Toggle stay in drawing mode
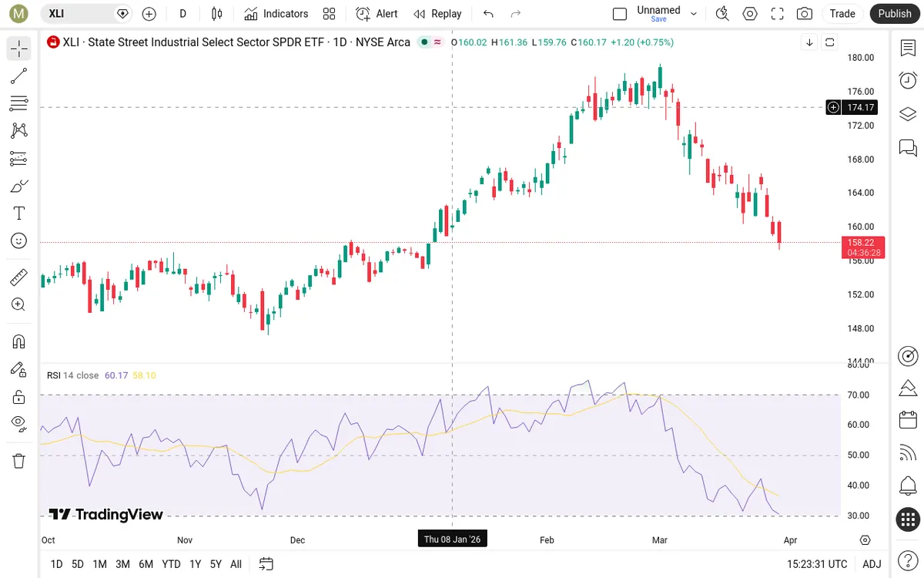Screen dimensions: 924x578 pos(19,369)
